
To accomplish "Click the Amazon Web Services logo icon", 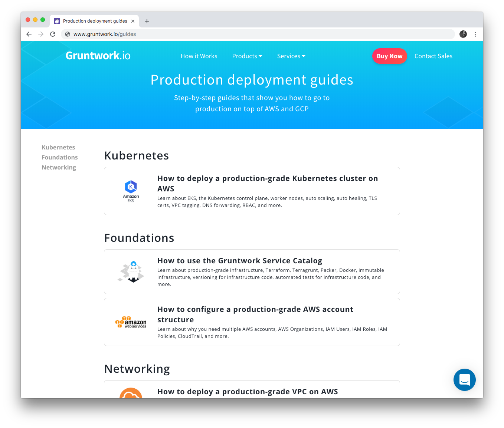I will pos(131,322).
